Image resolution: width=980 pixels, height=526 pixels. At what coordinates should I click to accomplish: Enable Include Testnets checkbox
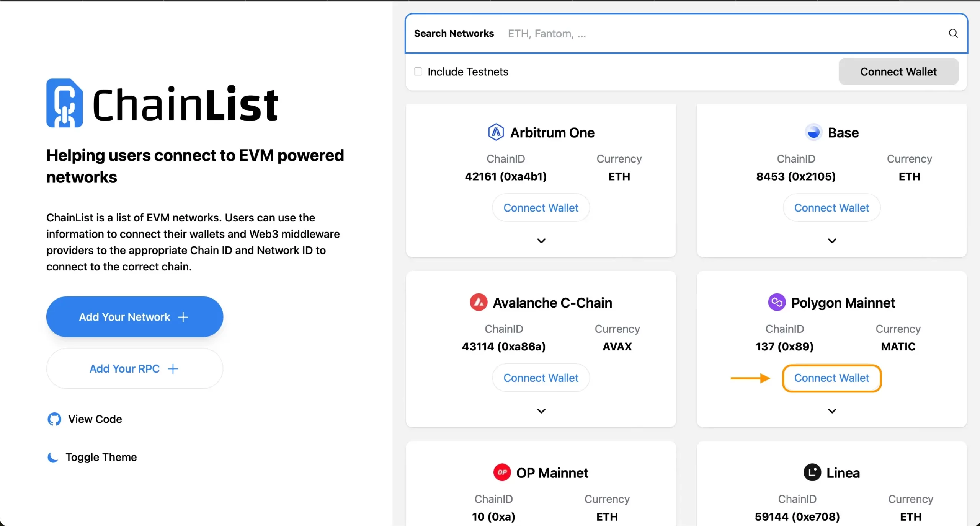click(418, 71)
